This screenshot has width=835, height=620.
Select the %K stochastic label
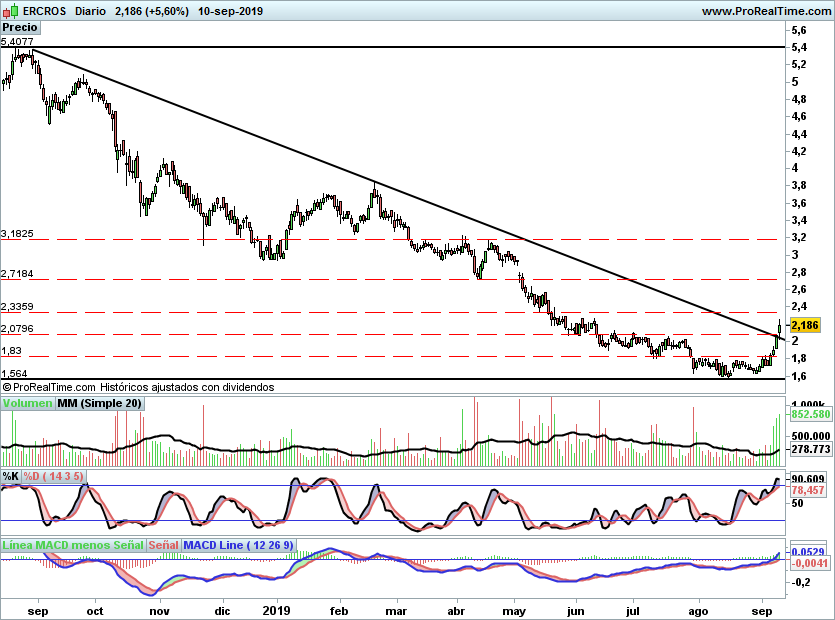11,476
